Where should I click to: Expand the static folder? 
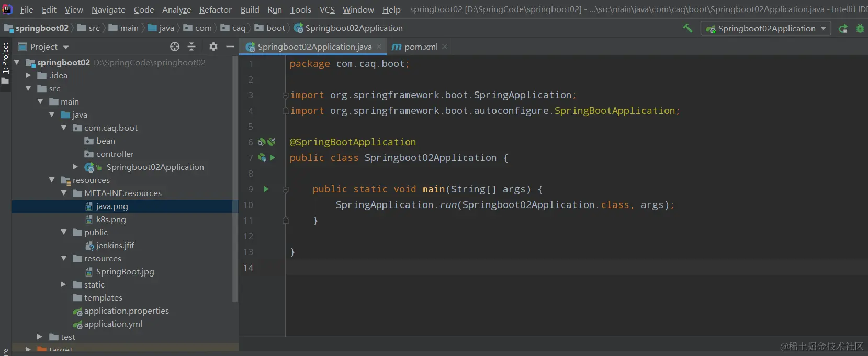(63, 284)
